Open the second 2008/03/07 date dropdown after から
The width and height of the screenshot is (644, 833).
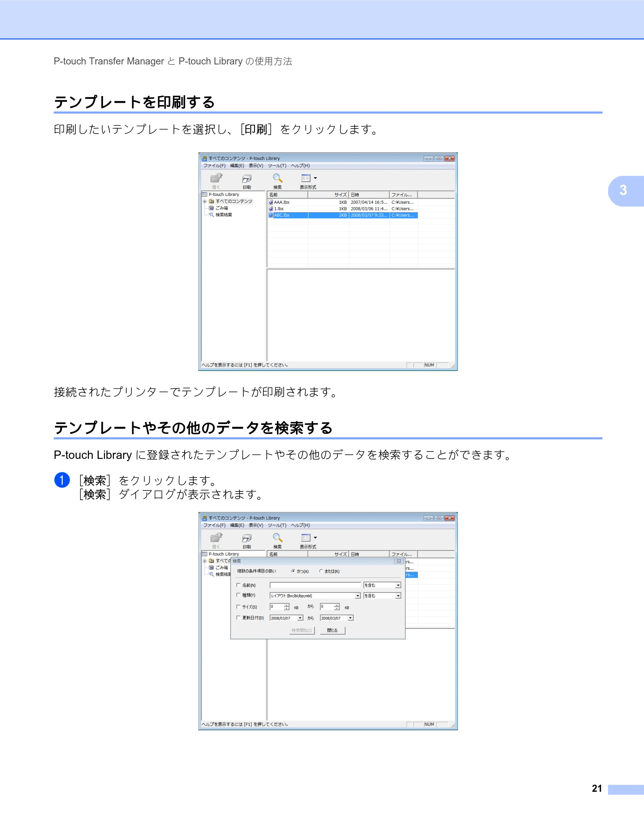coord(350,618)
